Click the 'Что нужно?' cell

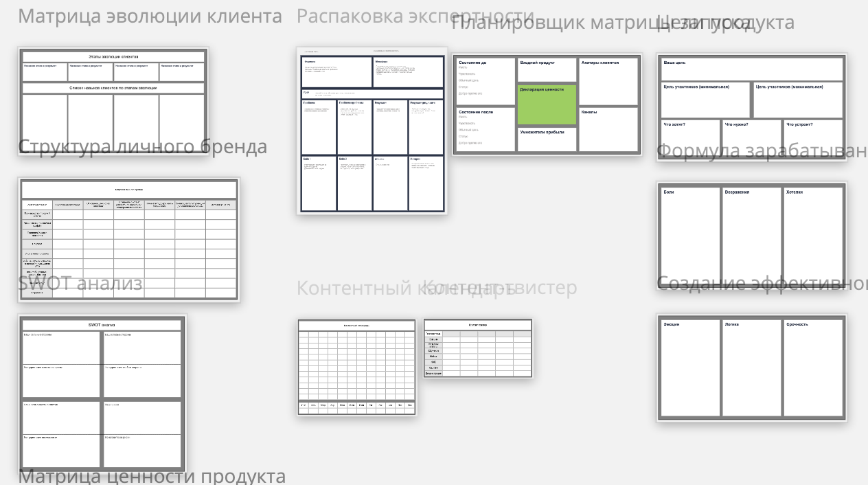[752, 139]
